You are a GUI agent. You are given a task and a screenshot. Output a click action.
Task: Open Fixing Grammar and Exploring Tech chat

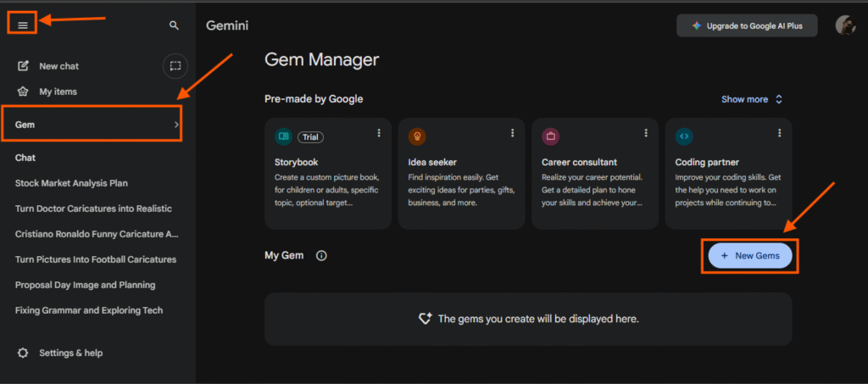89,310
